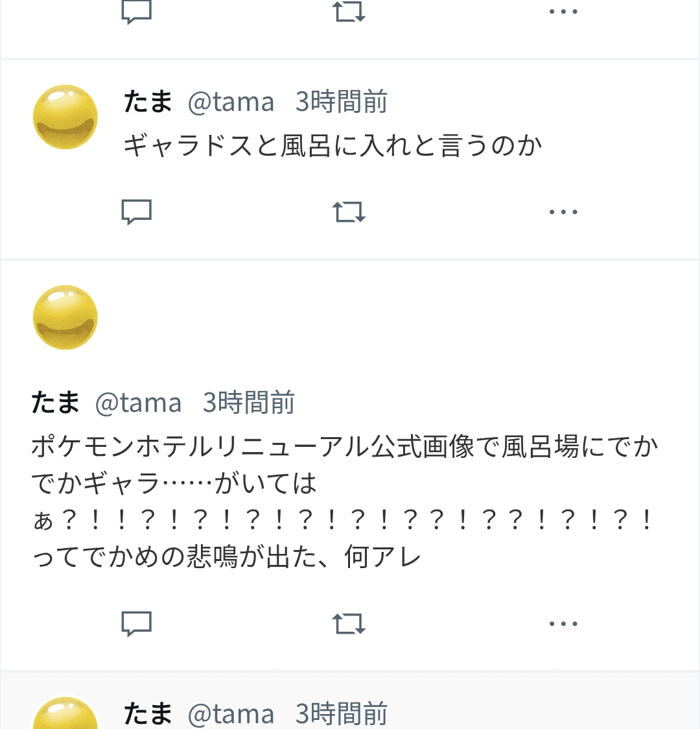Click the たま display name above the ポケモンホテル post

[x=56, y=403]
